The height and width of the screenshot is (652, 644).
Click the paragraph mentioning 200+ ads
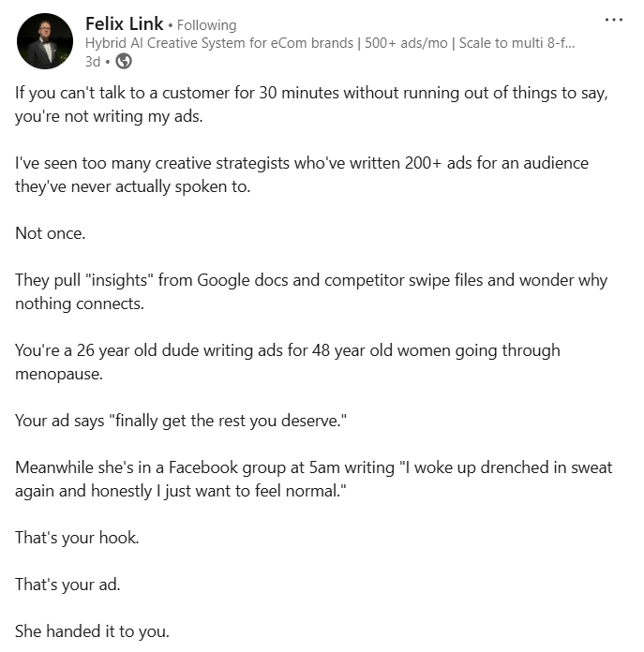coord(302,163)
